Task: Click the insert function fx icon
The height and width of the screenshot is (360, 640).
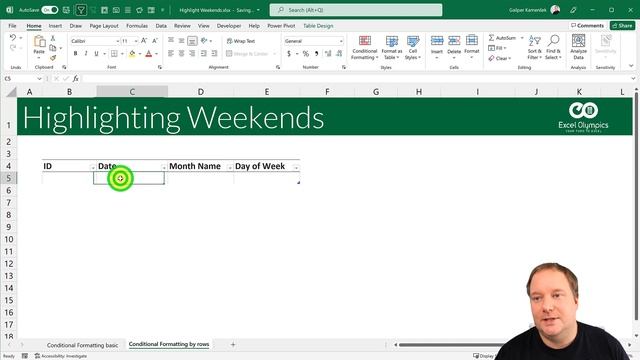Action: [x=76, y=78]
